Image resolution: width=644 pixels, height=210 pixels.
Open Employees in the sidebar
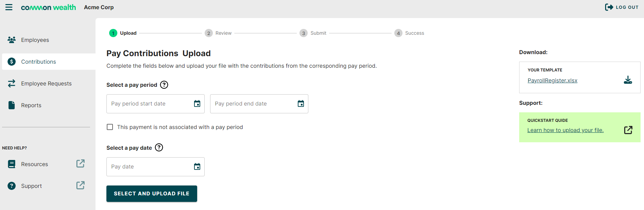(x=35, y=40)
